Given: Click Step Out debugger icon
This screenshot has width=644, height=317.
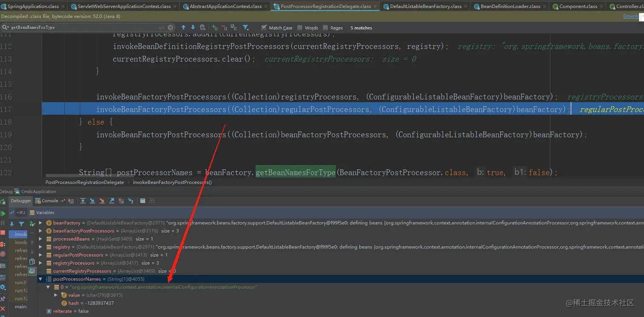Looking at the screenshot, I should coord(112,201).
